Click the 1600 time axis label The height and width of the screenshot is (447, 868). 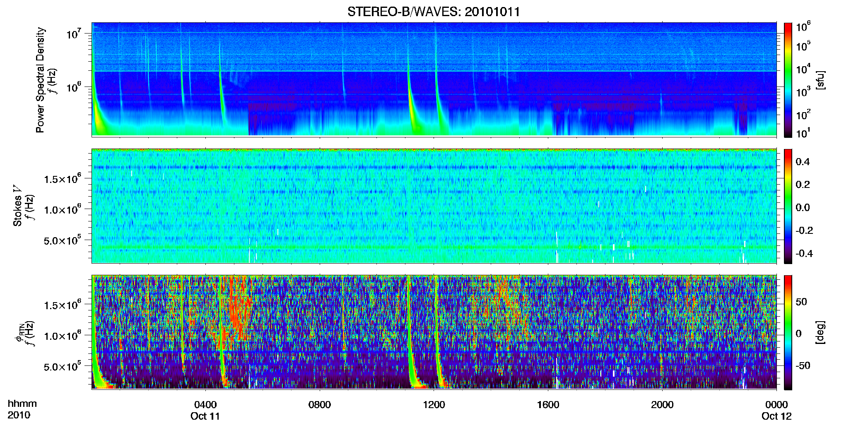pyautogui.click(x=548, y=404)
